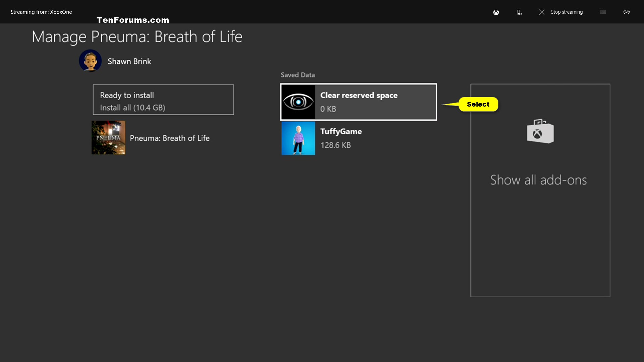644x362 pixels.
Task: Open the Pneuma game cover thumbnail
Action: click(108, 137)
